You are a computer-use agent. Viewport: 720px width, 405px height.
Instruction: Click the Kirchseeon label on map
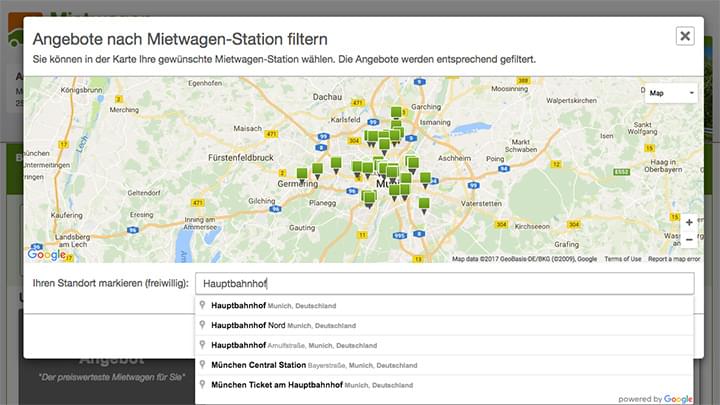[x=532, y=226]
